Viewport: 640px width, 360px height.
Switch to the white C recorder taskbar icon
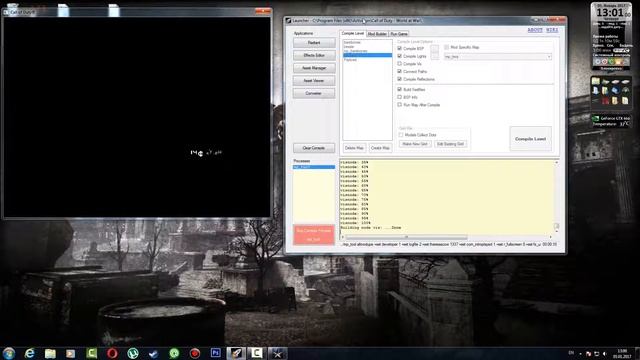pyautogui.click(x=257, y=353)
